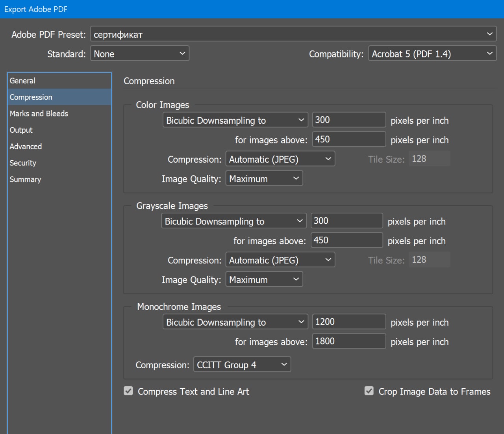Screen dimensions: 504x434
Task: Open the Adobe PDF Preset dropdown
Action: (293, 34)
